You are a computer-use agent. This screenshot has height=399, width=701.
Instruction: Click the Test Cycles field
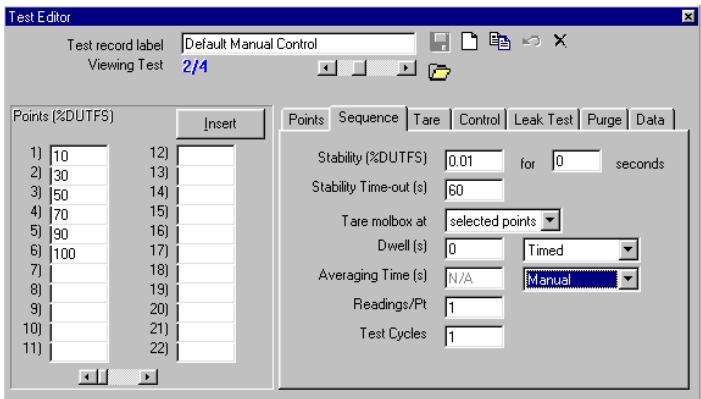pyautogui.click(x=474, y=336)
